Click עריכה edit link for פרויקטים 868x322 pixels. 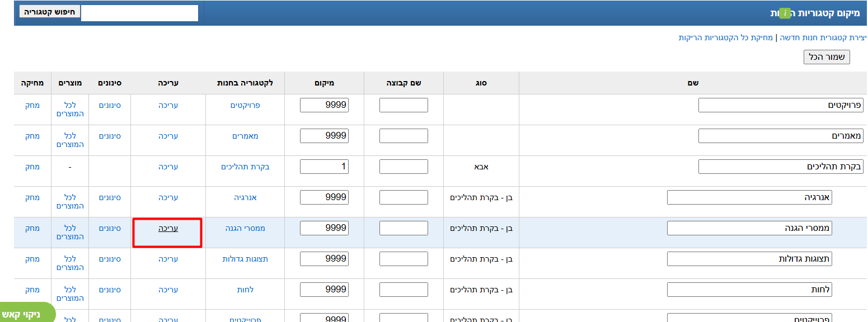point(168,105)
